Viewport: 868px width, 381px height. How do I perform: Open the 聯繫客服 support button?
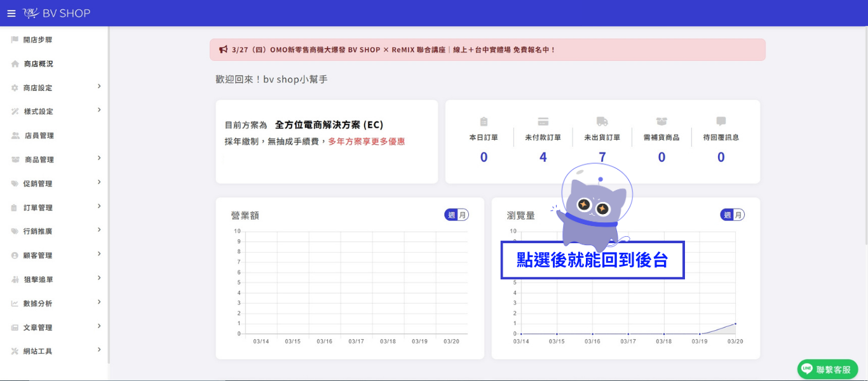click(828, 369)
